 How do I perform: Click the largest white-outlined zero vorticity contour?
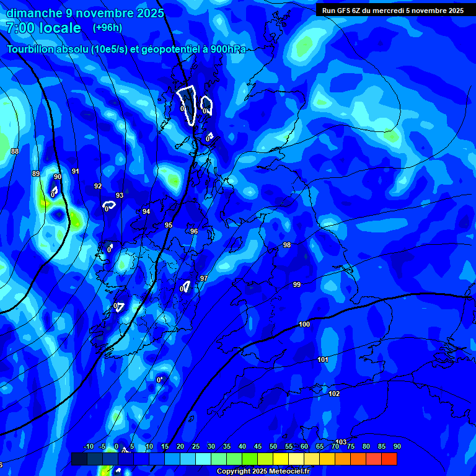[x=187, y=103]
